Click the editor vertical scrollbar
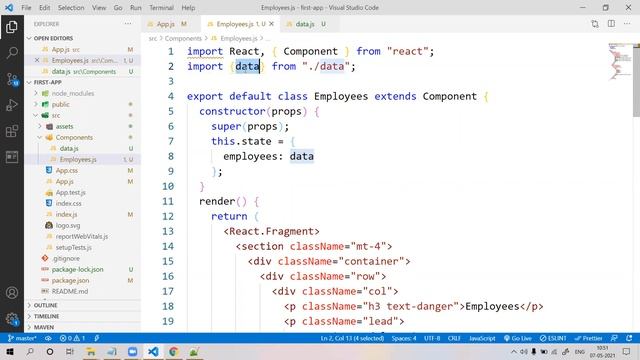 [636, 80]
